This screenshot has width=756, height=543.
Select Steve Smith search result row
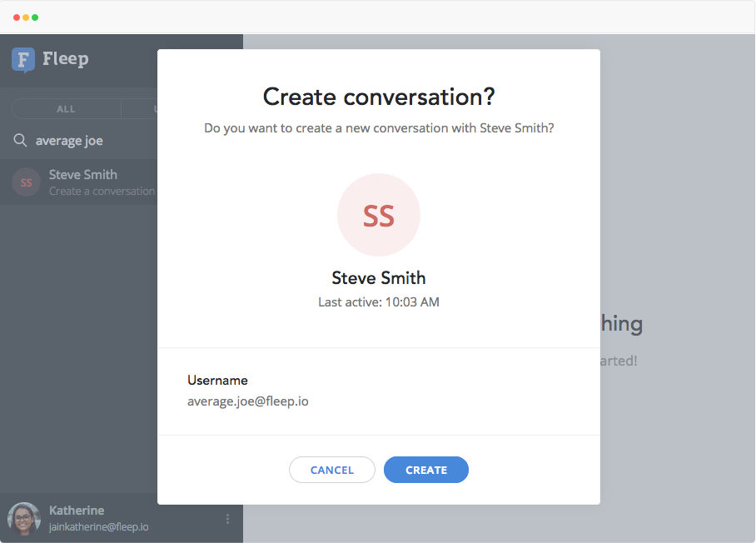(78, 182)
